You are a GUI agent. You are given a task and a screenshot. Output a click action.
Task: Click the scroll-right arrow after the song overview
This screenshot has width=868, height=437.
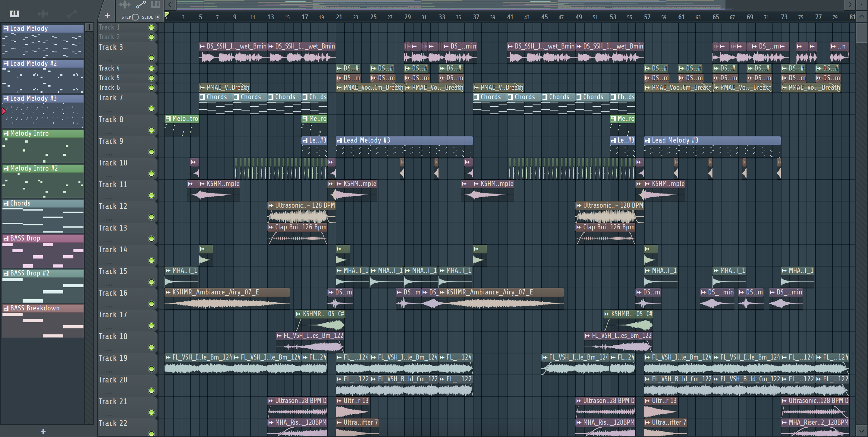point(850,5)
